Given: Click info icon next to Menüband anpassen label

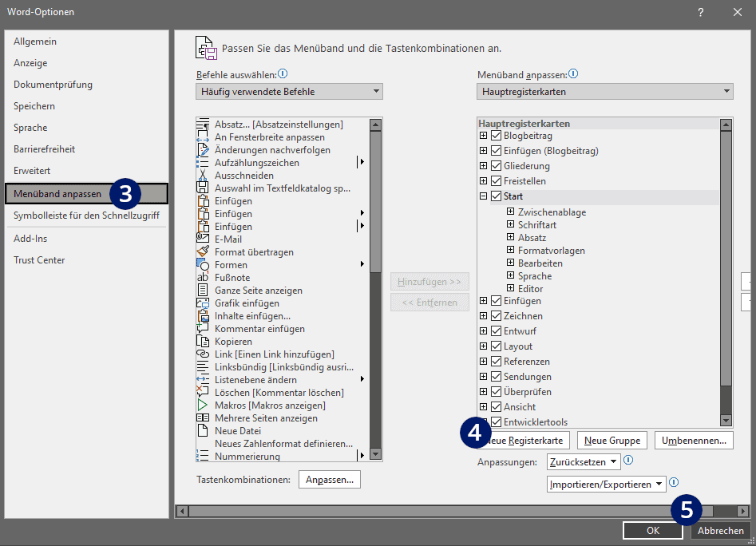Looking at the screenshot, I should coord(573,73).
